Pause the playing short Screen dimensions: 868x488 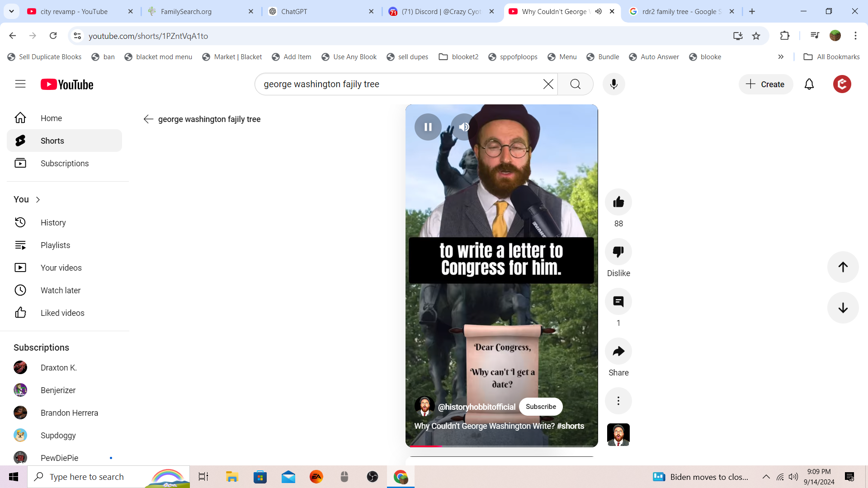[428, 127]
